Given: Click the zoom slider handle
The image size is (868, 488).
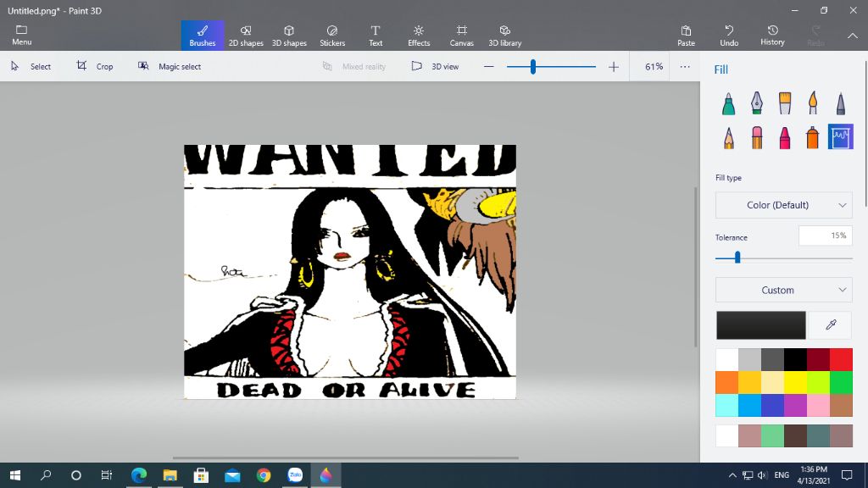Looking at the screenshot, I should click(532, 67).
